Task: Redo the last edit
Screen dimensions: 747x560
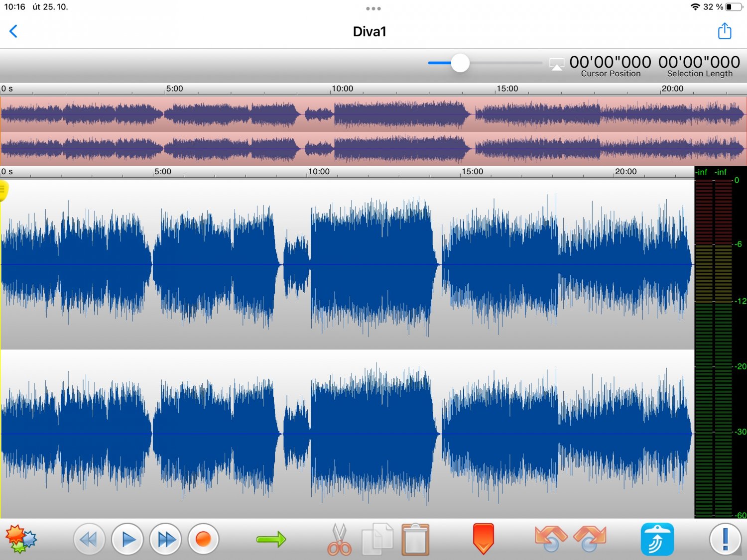Action: pyautogui.click(x=590, y=539)
